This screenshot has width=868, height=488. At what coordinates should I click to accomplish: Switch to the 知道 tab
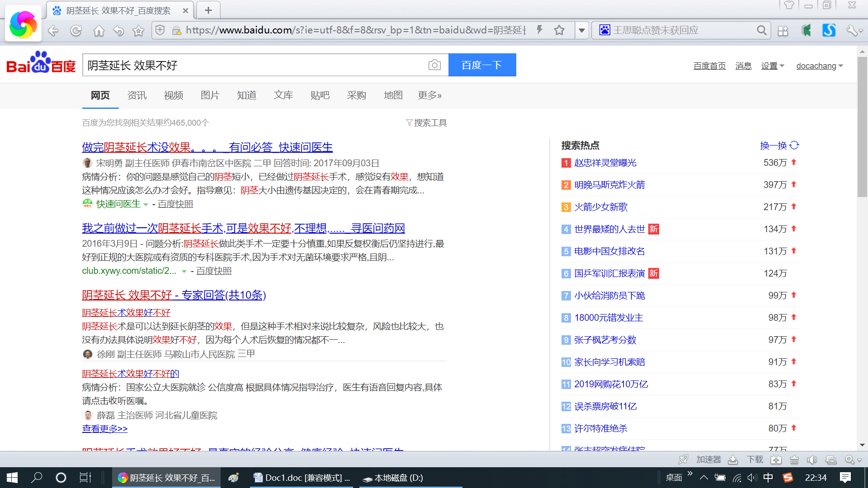tap(247, 95)
